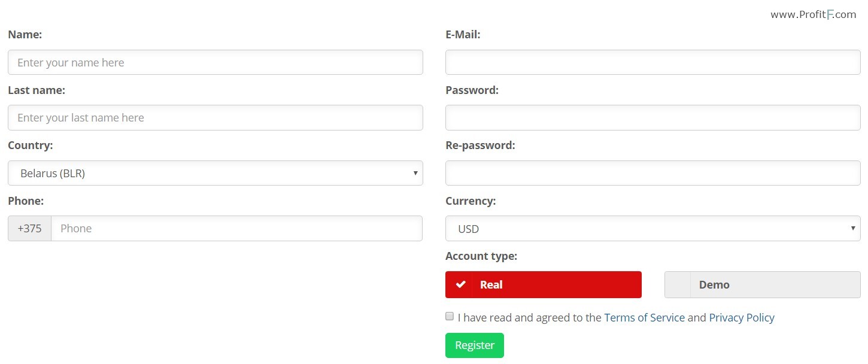This screenshot has width=868, height=364.
Task: Open the Currency dropdown showing USD
Action: 653,228
